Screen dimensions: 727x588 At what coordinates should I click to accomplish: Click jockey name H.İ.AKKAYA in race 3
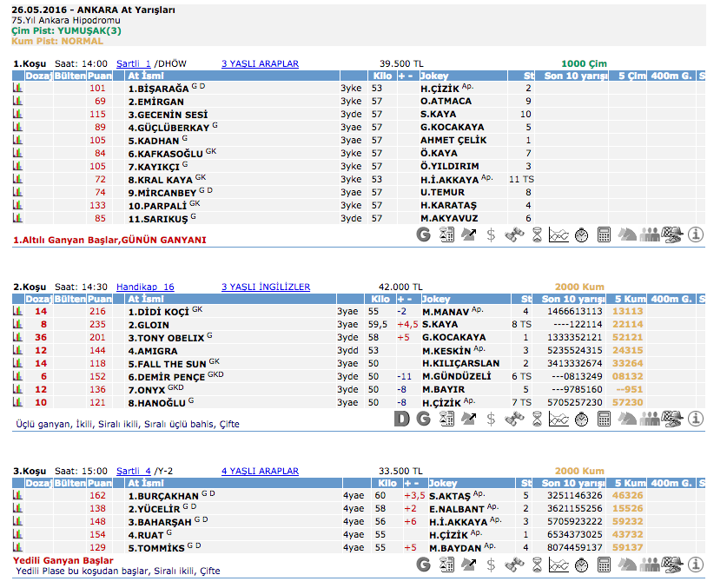(458, 522)
